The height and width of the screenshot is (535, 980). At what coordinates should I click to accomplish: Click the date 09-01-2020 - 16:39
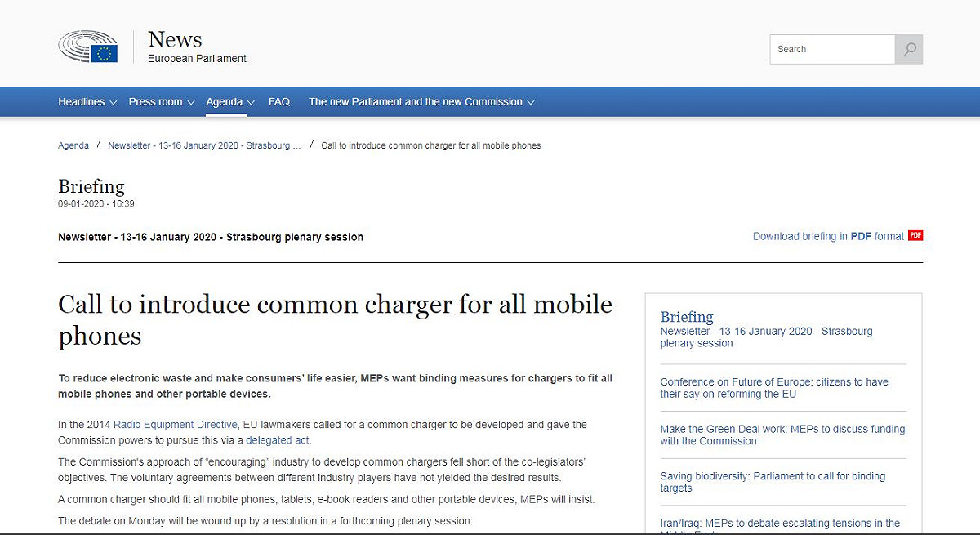tap(96, 204)
